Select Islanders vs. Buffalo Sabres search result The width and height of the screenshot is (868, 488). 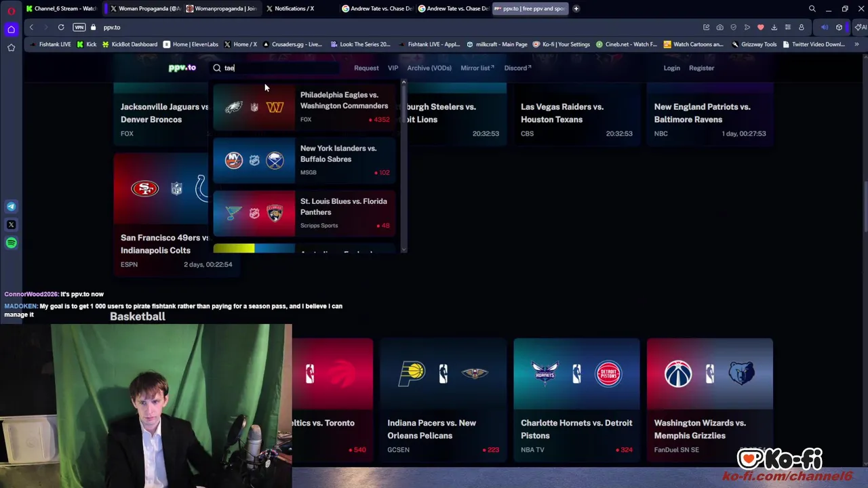[x=304, y=160]
